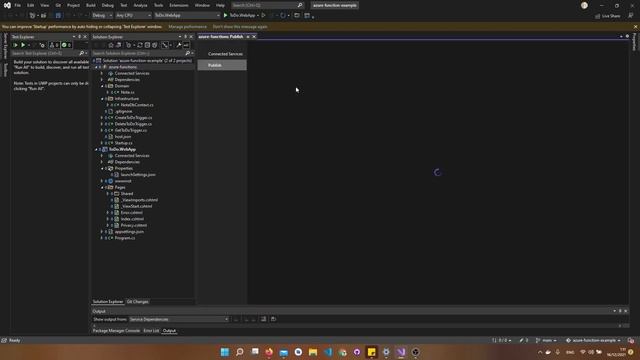Screen dimensions: 640x360
Task: Expand CreateToDoTrigger.cs node
Action: click(x=102, y=118)
